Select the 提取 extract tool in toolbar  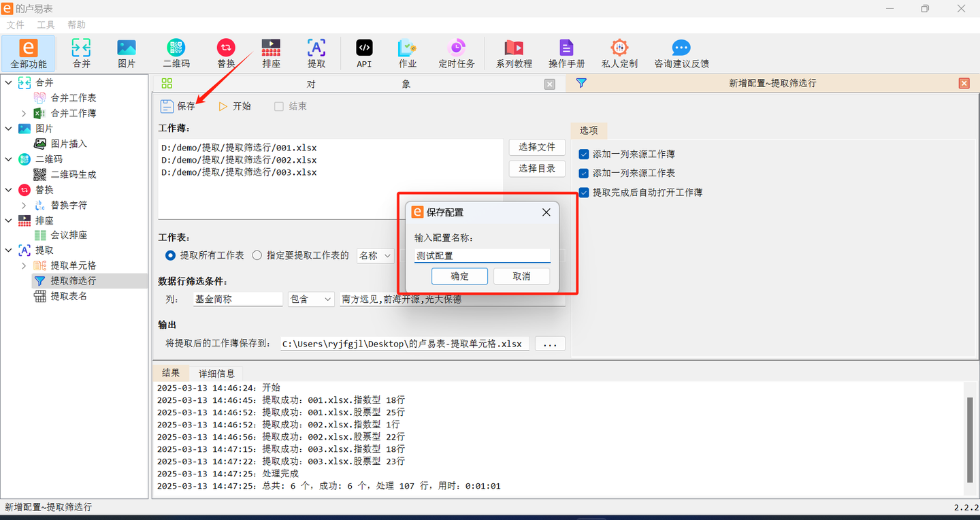[316, 53]
